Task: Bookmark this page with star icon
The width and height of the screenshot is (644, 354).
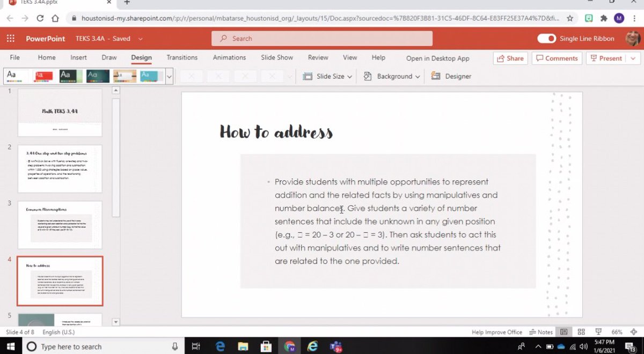Action: tap(570, 18)
